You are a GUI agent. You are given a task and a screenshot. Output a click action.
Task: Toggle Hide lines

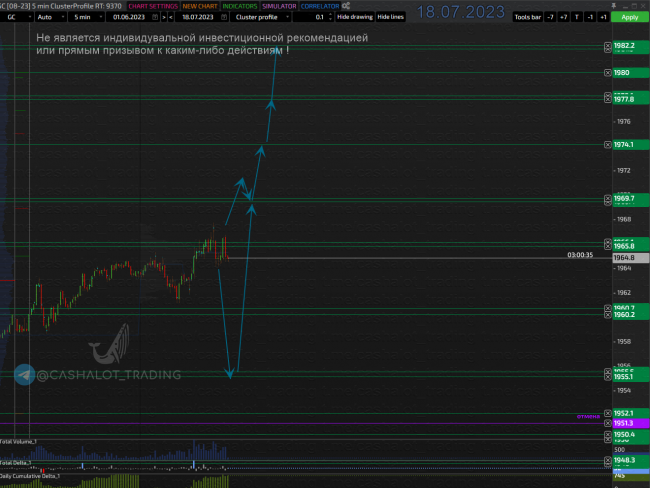point(390,17)
